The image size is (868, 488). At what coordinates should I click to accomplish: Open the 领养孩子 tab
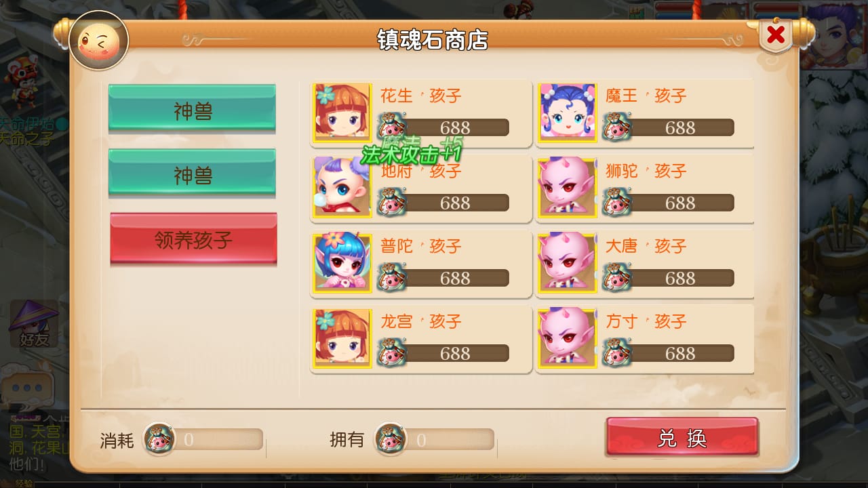click(193, 239)
